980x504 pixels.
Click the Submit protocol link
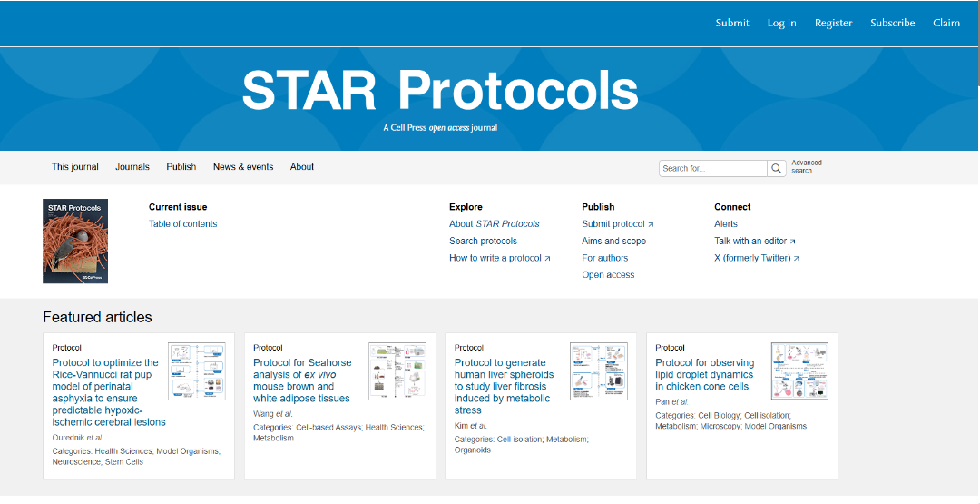click(618, 224)
